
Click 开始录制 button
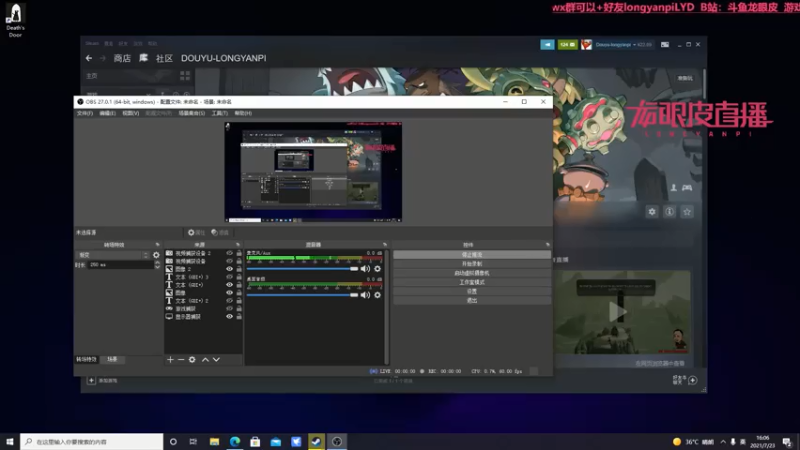click(472, 264)
